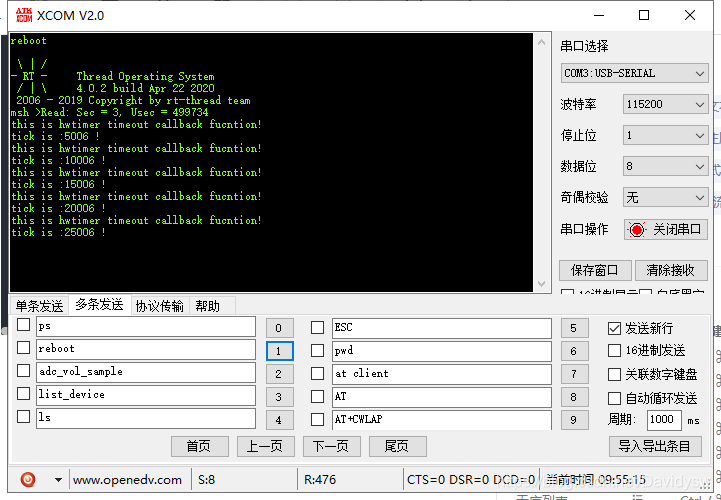Viewport: 721px width, 500px height.
Task: Click the red status icon in status bar
Action: tap(28, 480)
